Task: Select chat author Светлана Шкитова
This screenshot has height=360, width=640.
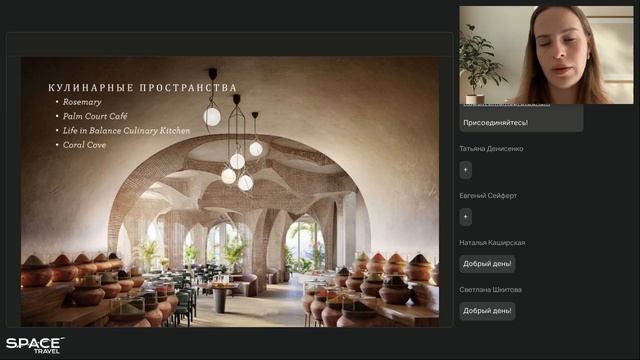Action: point(490,289)
